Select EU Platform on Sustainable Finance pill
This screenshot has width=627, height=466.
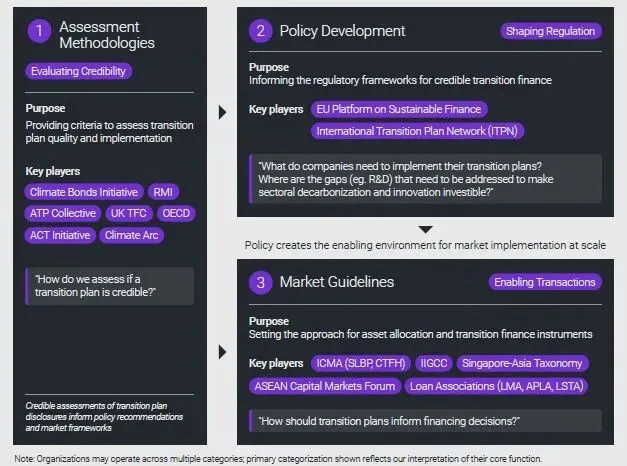coord(399,109)
